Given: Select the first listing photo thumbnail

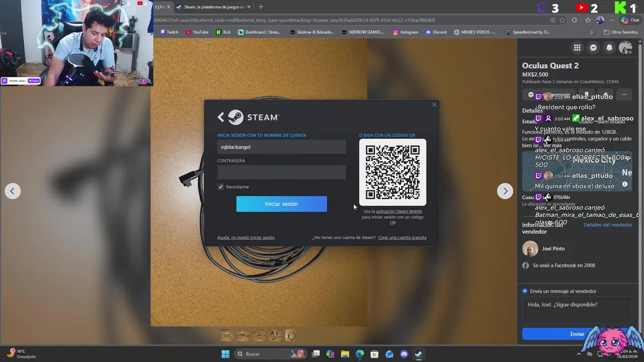Looking at the screenshot, I should 226,335.
